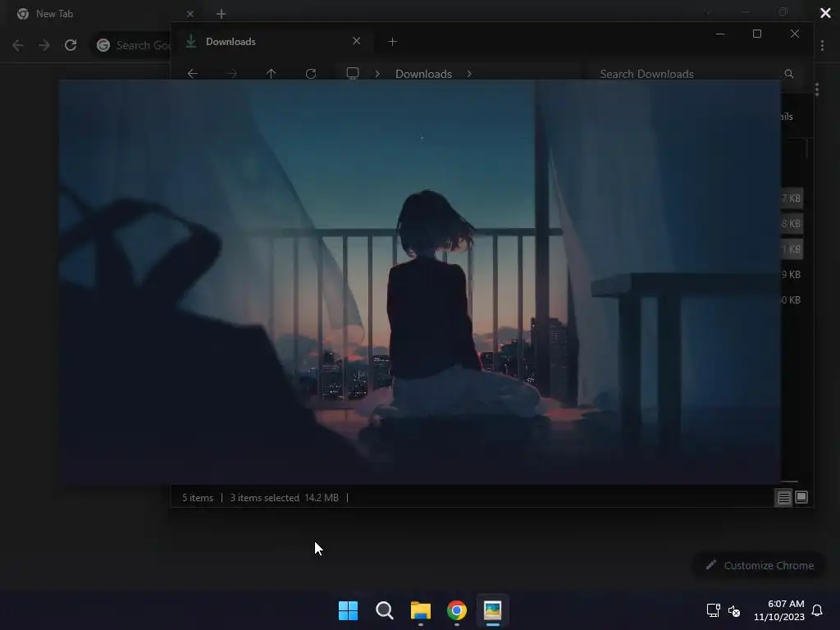Viewport: 840px width, 630px height.
Task: Open the Chrome three-dot menu
Action: tap(822, 46)
